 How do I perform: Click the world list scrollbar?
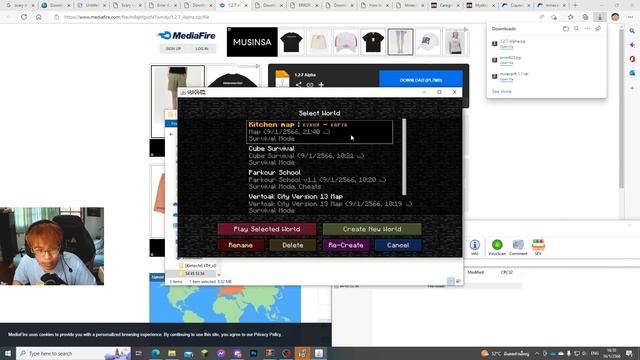(x=404, y=157)
